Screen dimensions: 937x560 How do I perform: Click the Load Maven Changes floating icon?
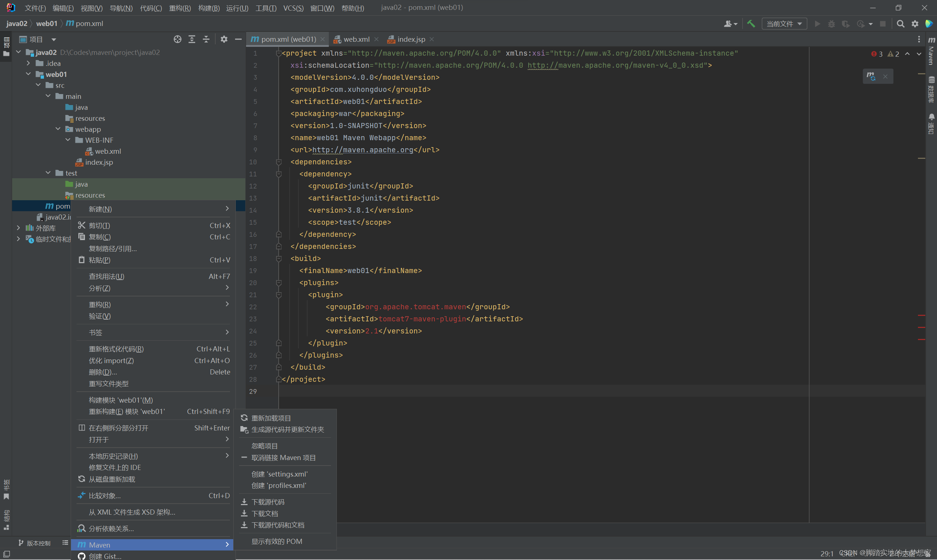pyautogui.click(x=871, y=76)
